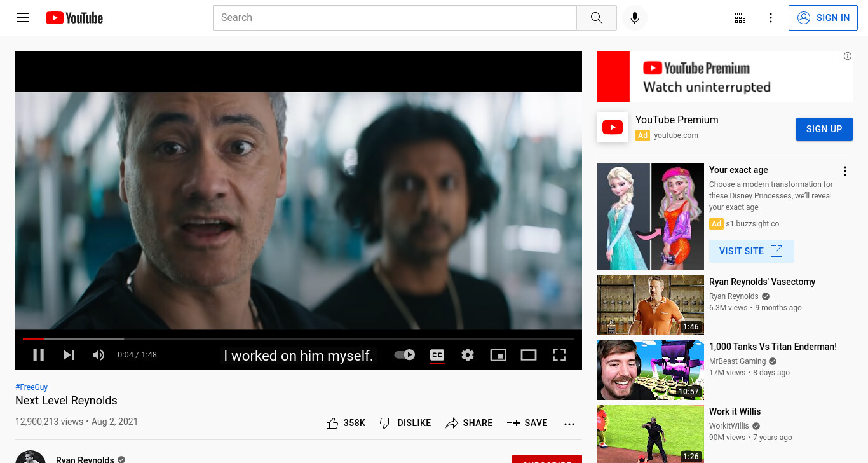868x463 pixels.
Task: Click the 0:04 / 1:48 time display
Action: (137, 355)
